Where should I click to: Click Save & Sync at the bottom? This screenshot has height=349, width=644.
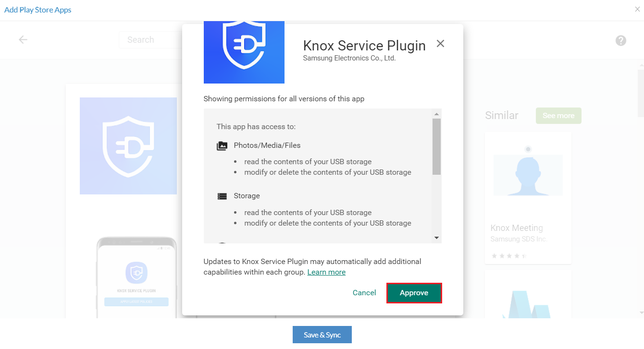(x=322, y=335)
